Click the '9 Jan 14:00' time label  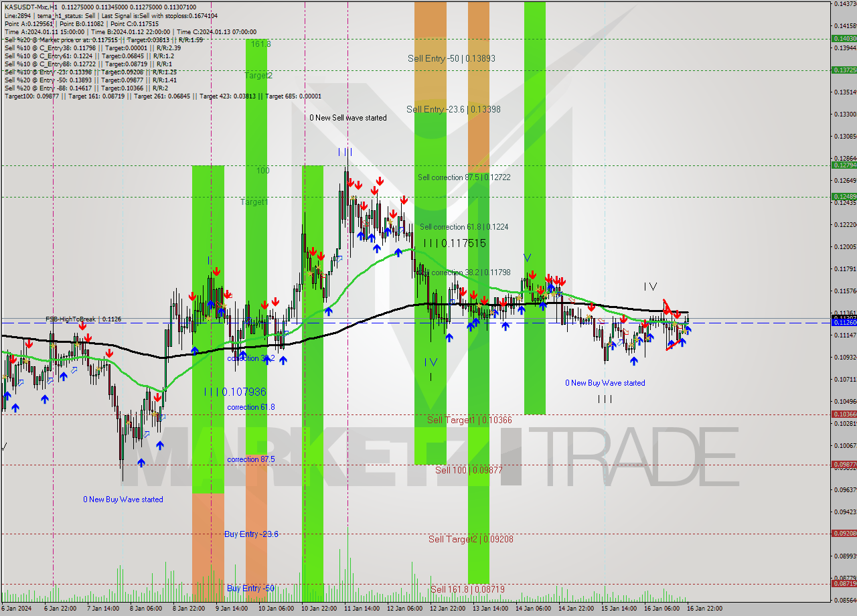[x=231, y=609]
